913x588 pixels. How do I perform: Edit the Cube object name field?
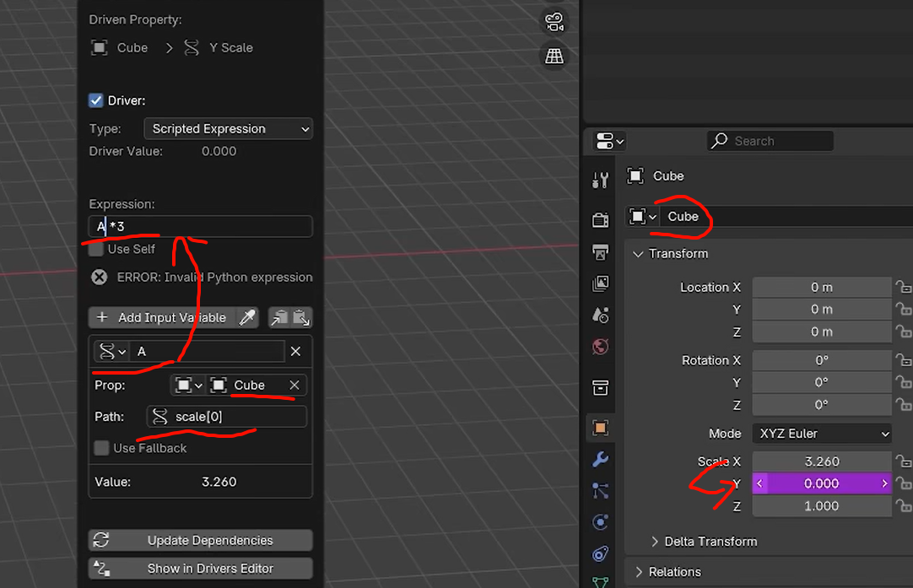click(786, 217)
